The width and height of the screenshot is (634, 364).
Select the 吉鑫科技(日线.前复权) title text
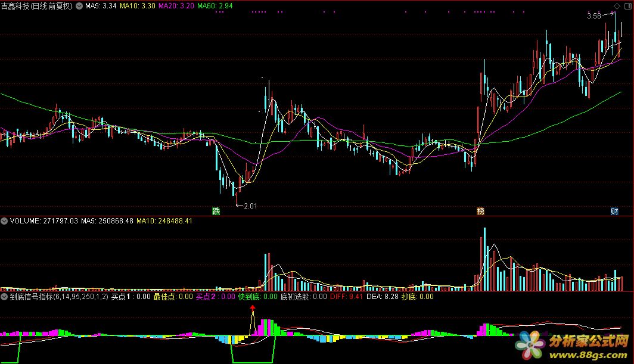[37, 6]
